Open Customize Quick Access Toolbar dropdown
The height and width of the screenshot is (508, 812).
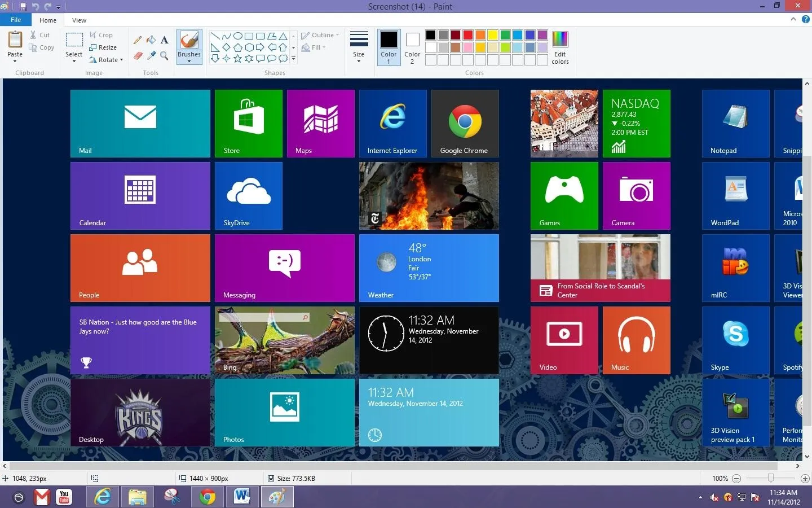point(58,7)
